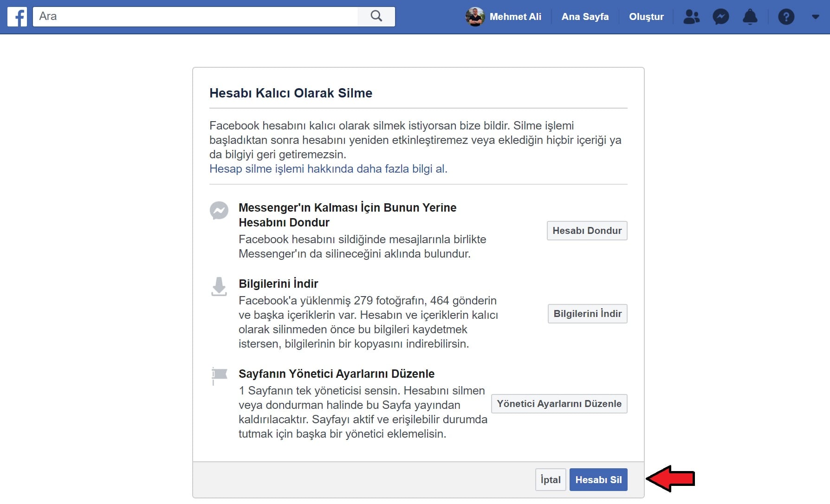Open the notifications bell
830x504 pixels.
[x=751, y=17]
